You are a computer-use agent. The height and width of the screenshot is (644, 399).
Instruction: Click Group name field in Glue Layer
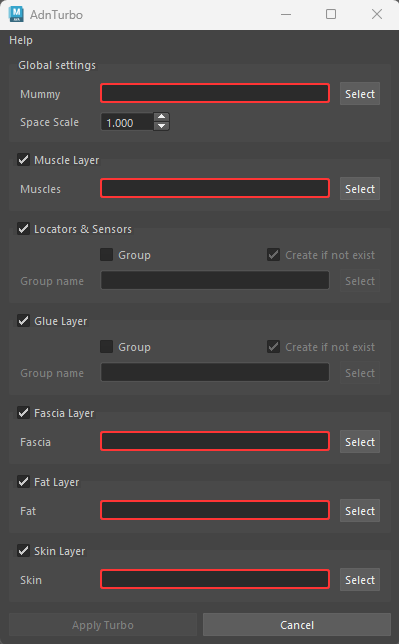[215, 372]
